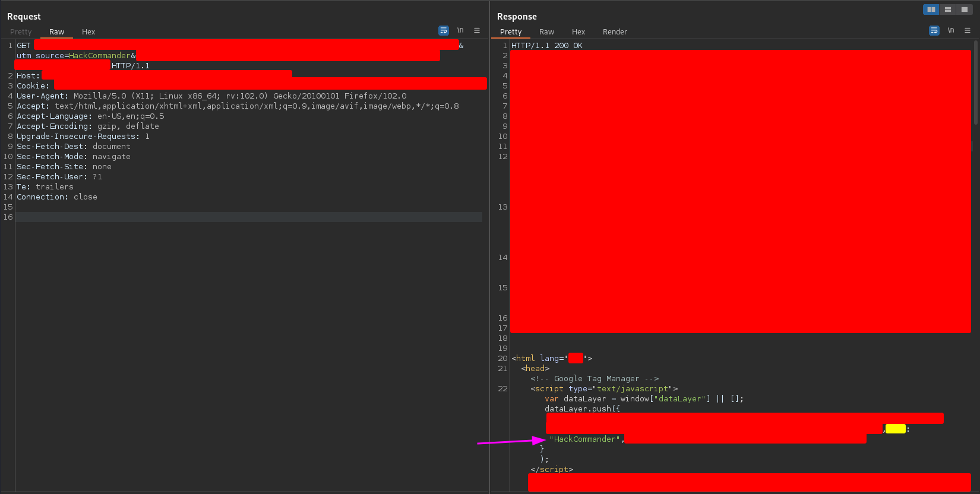Click the dataLayer.push({ line
Viewport: 980px width, 494px height.
[582, 409]
